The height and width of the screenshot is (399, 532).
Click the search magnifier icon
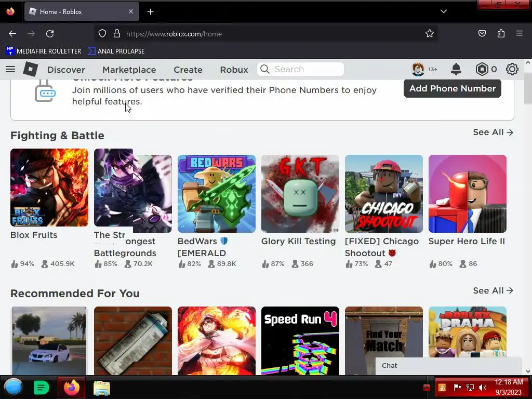(265, 69)
